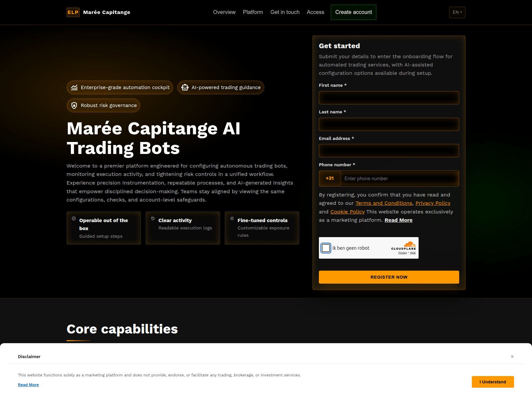Click the ELP logo badge
The width and height of the screenshot is (532, 399).
tap(73, 12)
